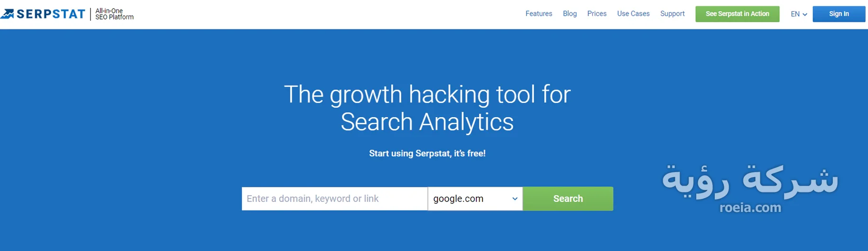This screenshot has height=251, width=868.
Task: Select Use Cases in the navigation
Action: pyautogui.click(x=633, y=14)
